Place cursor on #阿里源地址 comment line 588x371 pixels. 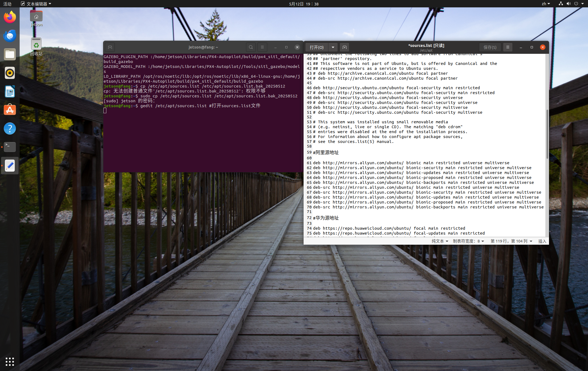point(326,152)
